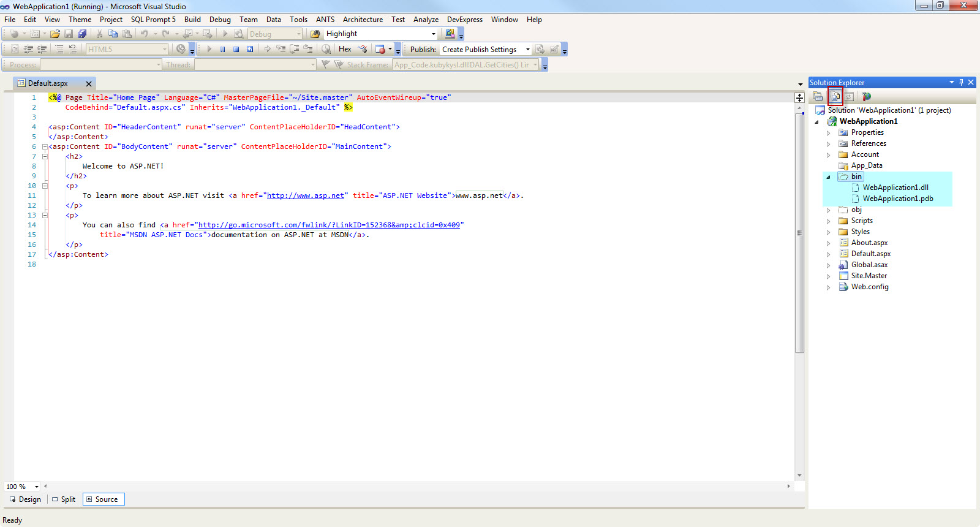This screenshot has width=980, height=527.
Task: Open the Debug menu
Action: point(220,20)
